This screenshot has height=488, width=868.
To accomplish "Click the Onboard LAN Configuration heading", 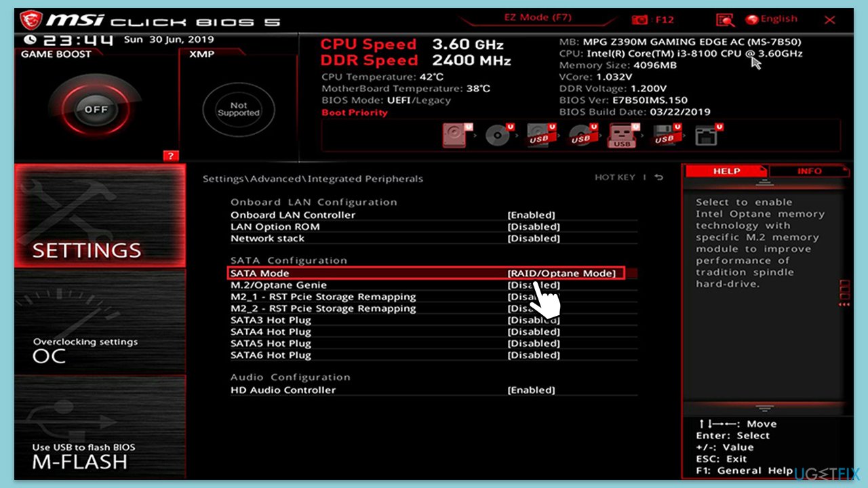I will [x=314, y=202].
